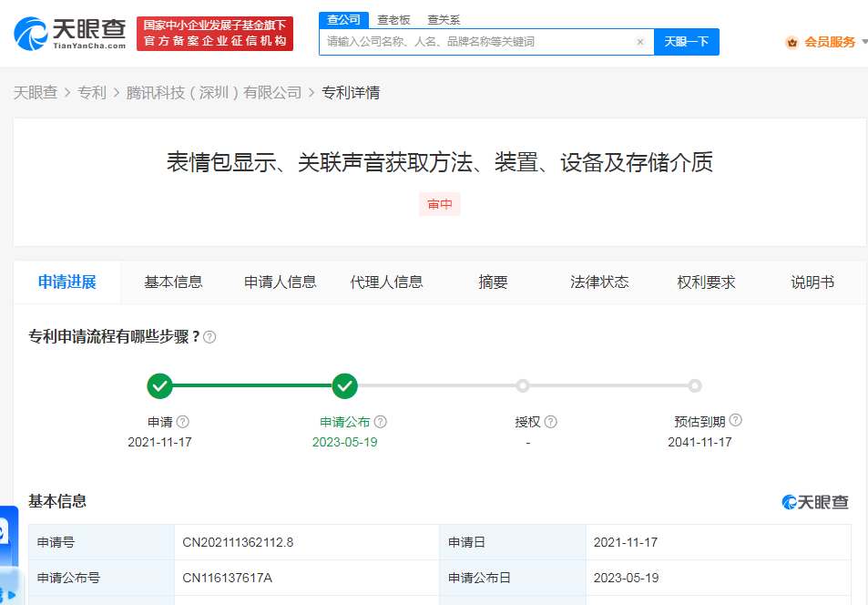Click the 申请日 value in the table

pyautogui.click(x=626, y=542)
